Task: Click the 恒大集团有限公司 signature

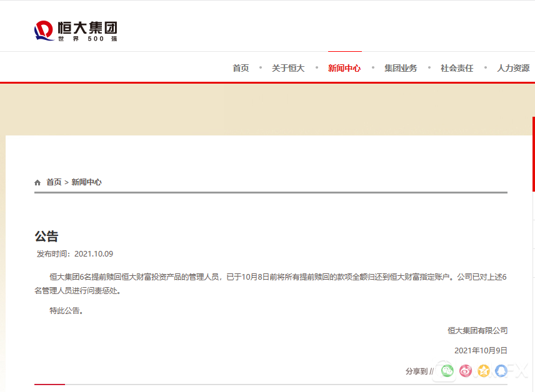Action: (477, 330)
